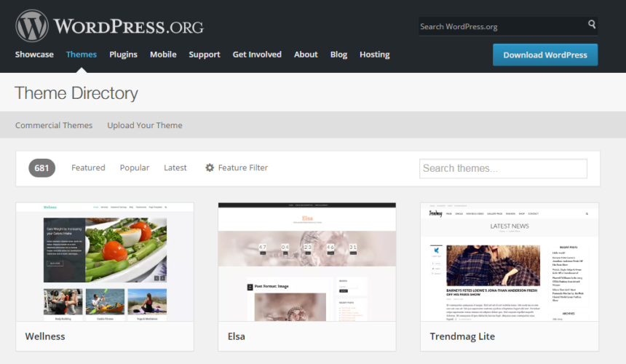This screenshot has height=364, width=626.
Task: Open the Showcase menu item
Action: coord(34,55)
